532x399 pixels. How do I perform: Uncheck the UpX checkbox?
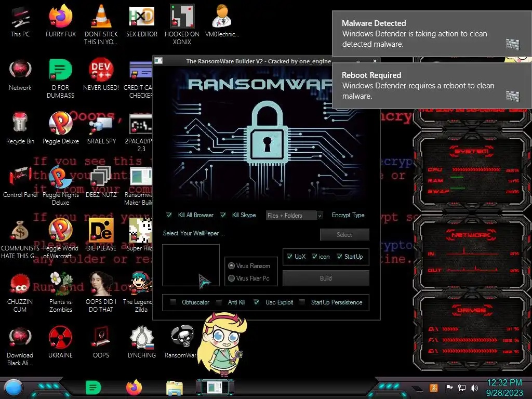click(x=289, y=257)
